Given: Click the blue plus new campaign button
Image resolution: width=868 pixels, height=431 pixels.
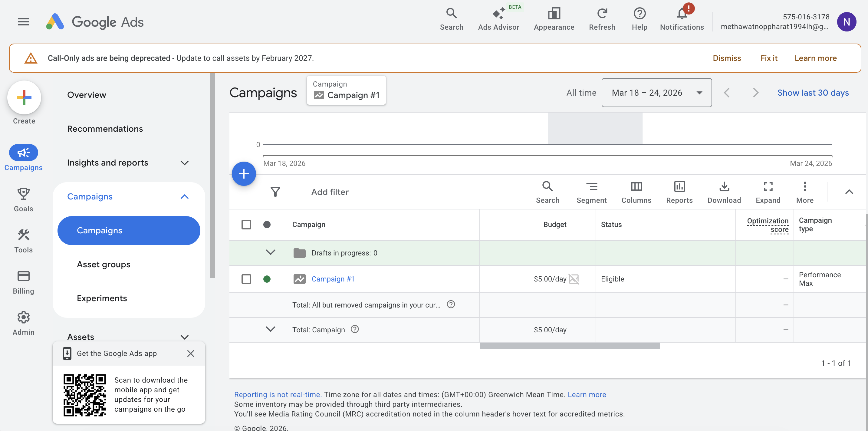Looking at the screenshot, I should [244, 174].
